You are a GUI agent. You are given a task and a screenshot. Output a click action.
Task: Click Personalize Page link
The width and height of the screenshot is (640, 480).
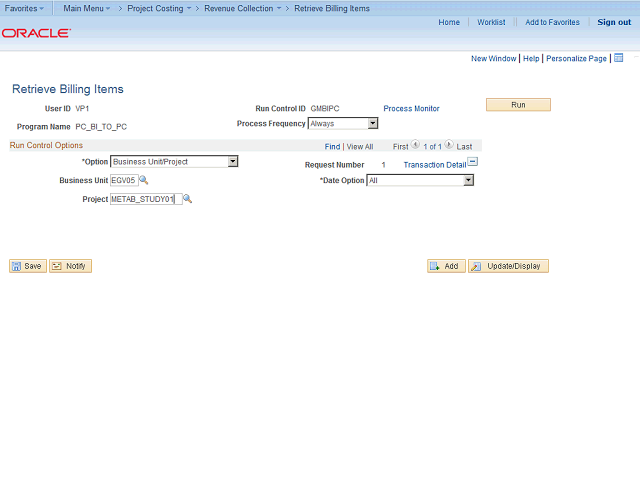(576, 58)
